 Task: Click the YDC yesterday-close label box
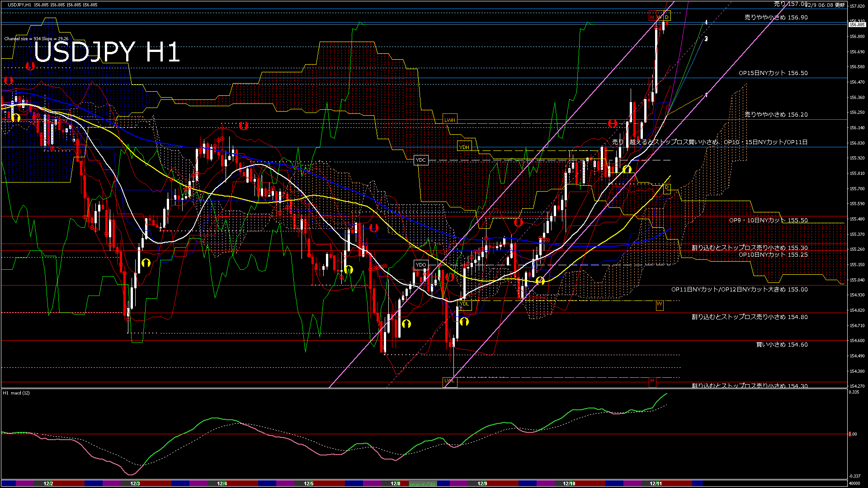[x=420, y=160]
